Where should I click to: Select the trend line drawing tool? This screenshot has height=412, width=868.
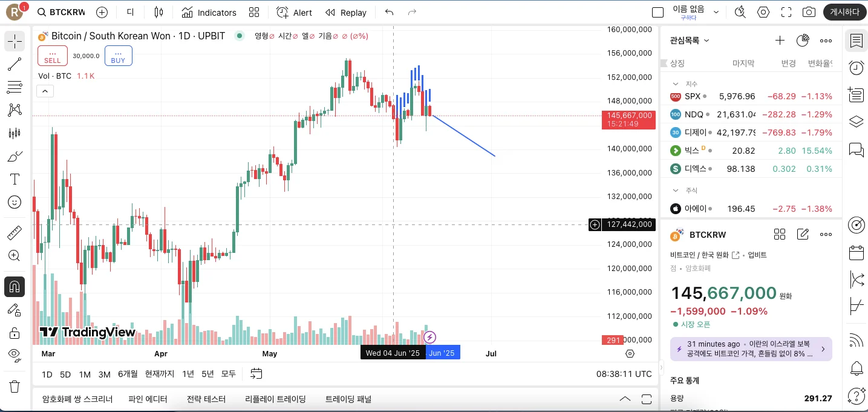pyautogui.click(x=15, y=64)
